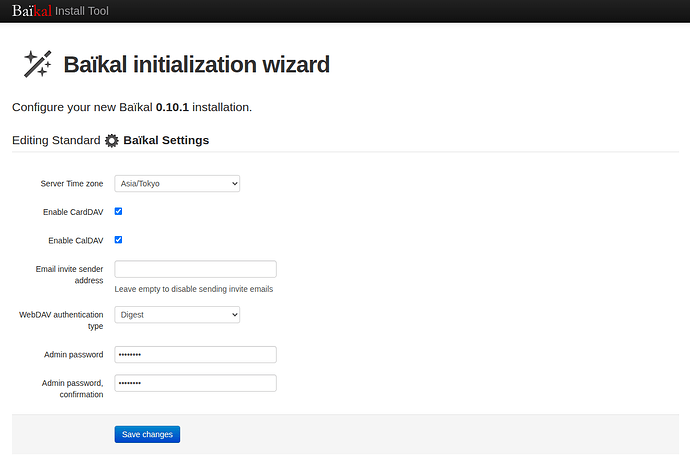
Task: Select the Install Tool header text
Action: (x=82, y=11)
